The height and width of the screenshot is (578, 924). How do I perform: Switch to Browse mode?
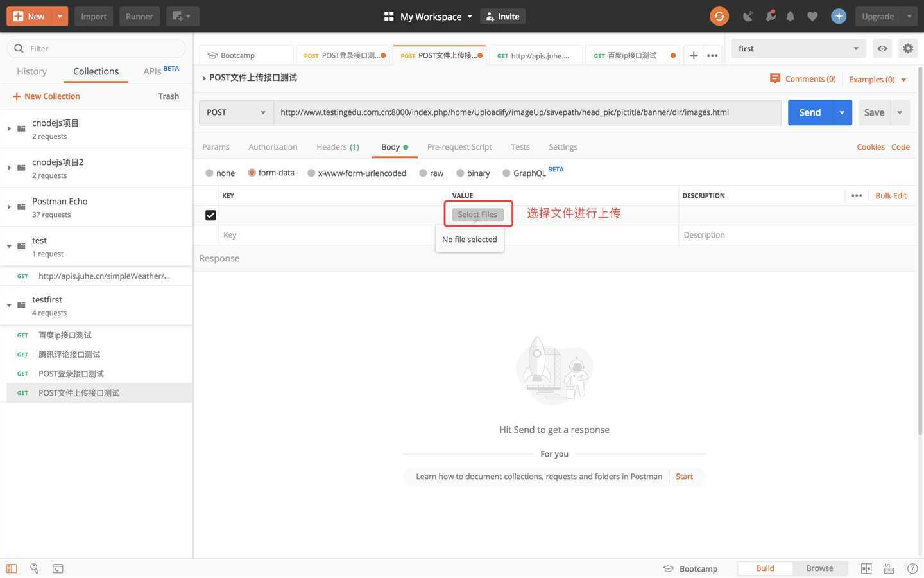coord(819,568)
